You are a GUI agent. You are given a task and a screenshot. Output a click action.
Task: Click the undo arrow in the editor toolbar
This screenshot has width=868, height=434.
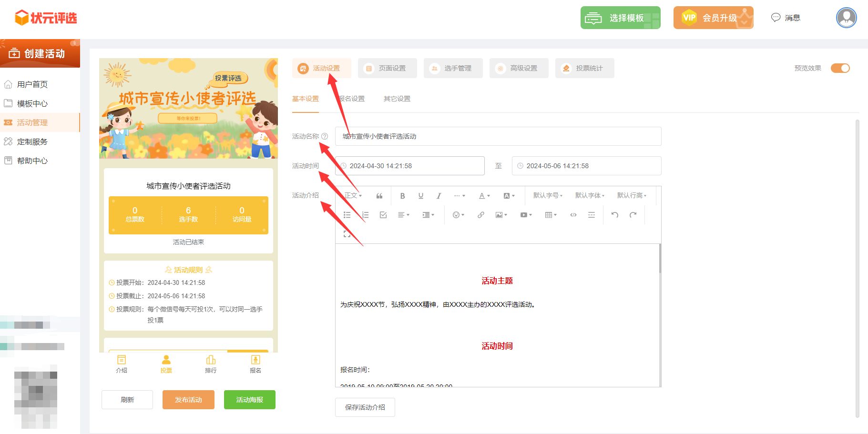pyautogui.click(x=615, y=215)
